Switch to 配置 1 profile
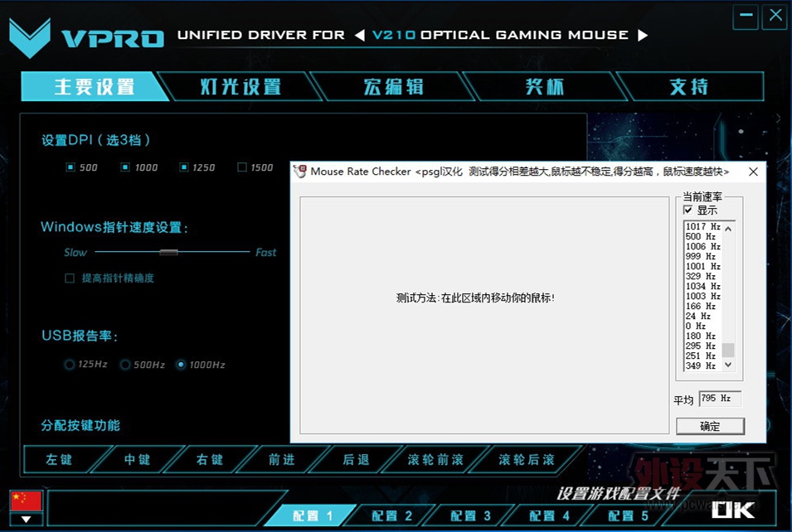Screen dimensions: 792x532 [x=312, y=515]
